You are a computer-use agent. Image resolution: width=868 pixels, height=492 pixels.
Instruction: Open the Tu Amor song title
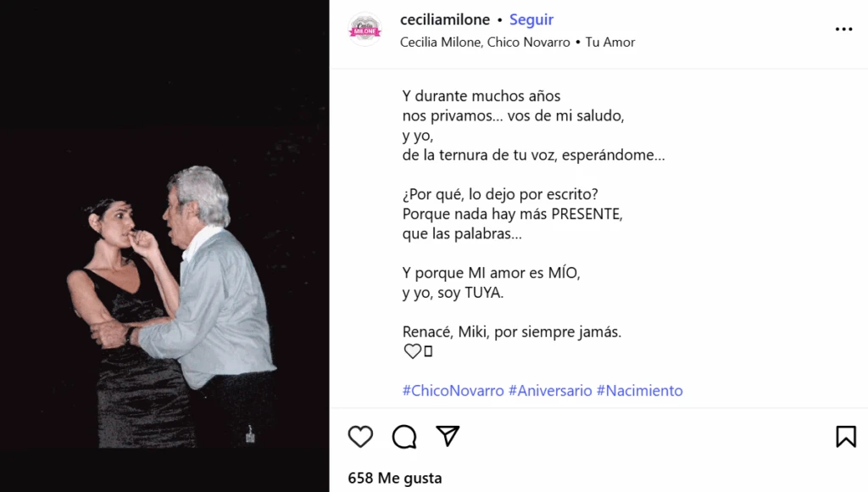coord(610,42)
